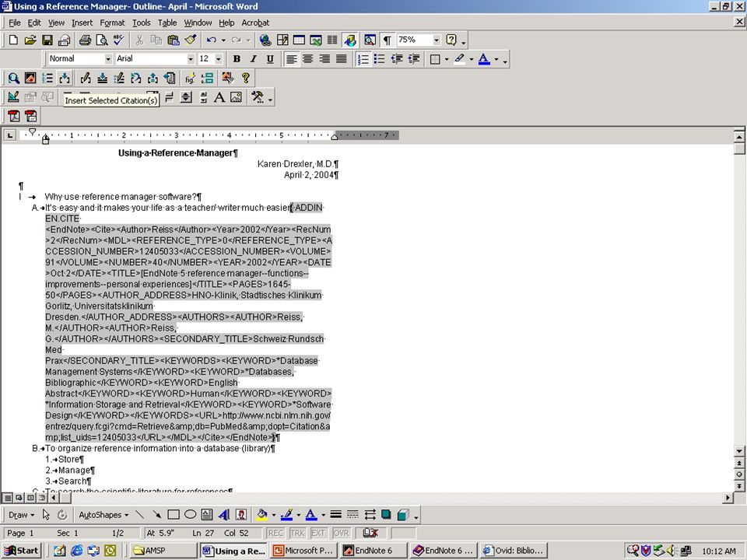Launch Internet Explorer from Quick Launch
The height and width of the screenshot is (560, 747).
(x=76, y=551)
